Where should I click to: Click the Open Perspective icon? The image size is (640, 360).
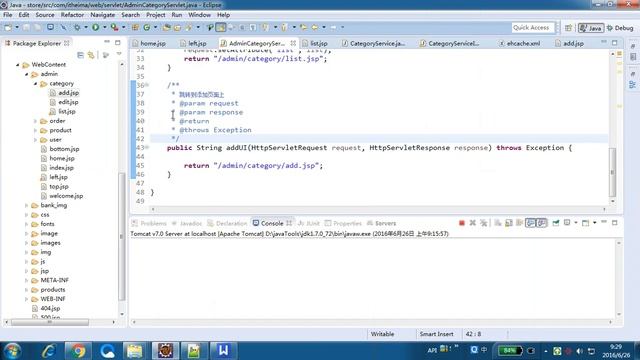568,28
